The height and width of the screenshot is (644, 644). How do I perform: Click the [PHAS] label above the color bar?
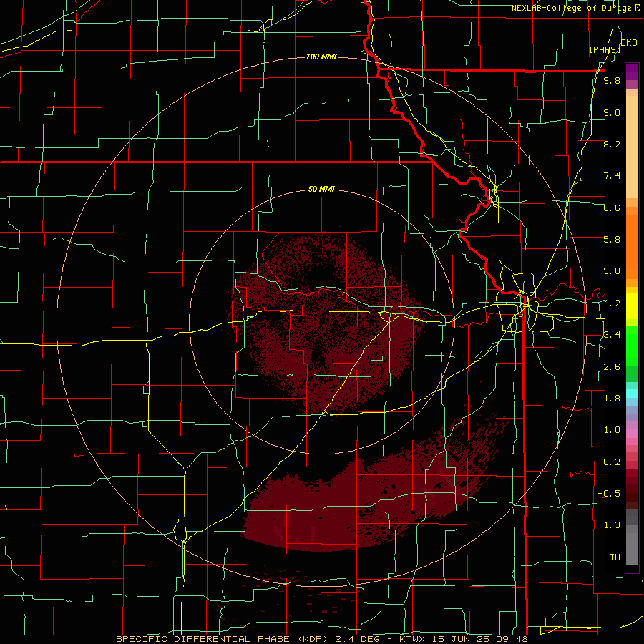pyautogui.click(x=605, y=49)
